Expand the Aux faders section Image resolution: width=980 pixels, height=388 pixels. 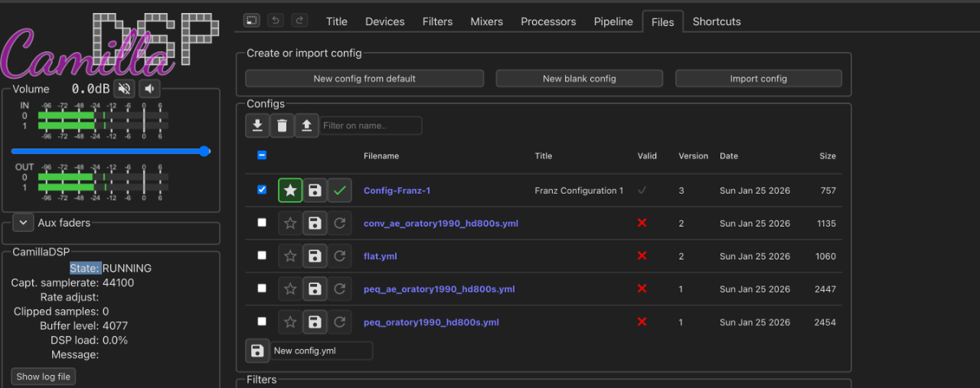(23, 223)
